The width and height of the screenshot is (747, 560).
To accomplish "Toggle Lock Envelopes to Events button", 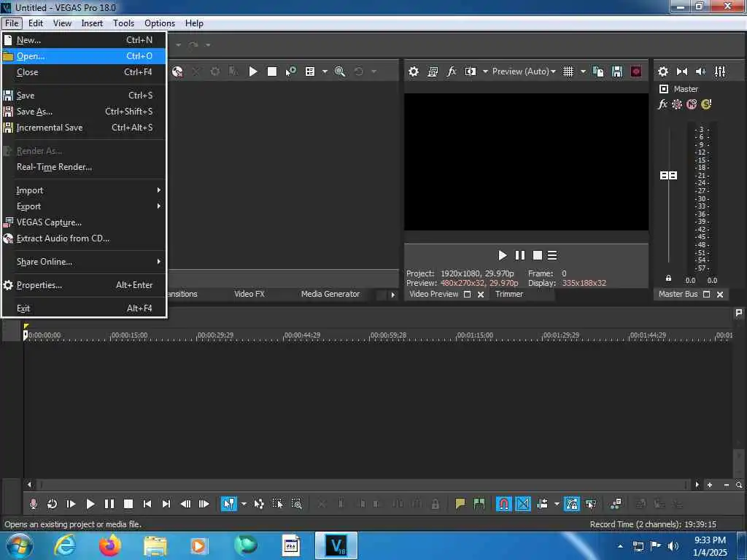I will coord(572,504).
